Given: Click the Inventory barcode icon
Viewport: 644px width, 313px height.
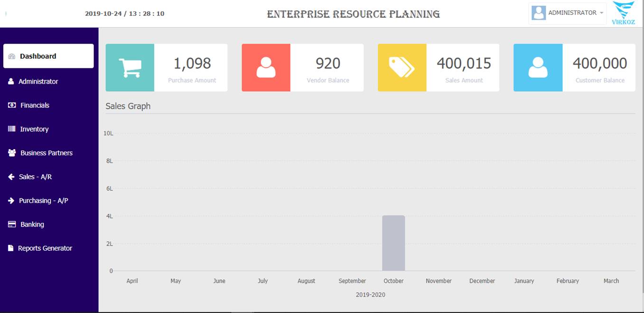Looking at the screenshot, I should (x=12, y=129).
